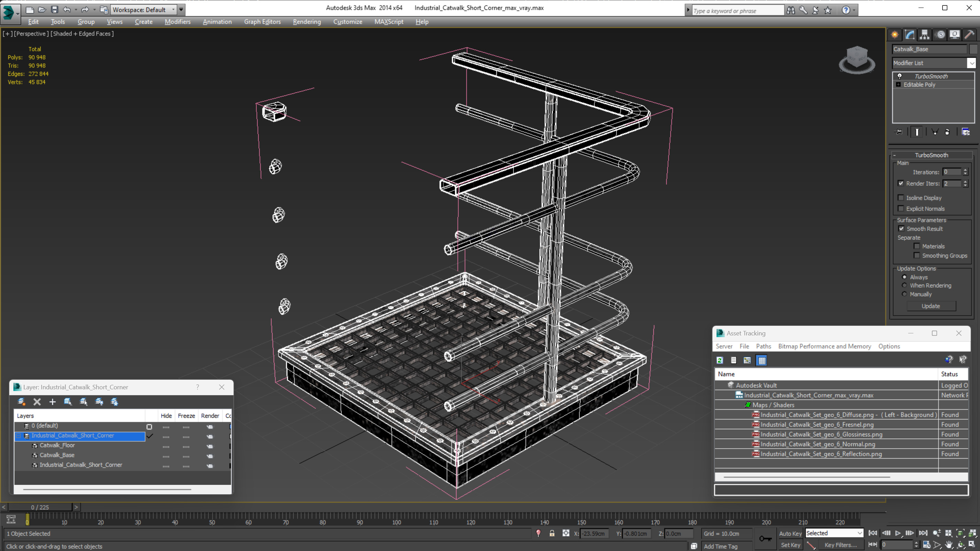Viewport: 980px width, 551px height.
Task: Click Configure Modifier Sets icon
Action: [x=966, y=132]
